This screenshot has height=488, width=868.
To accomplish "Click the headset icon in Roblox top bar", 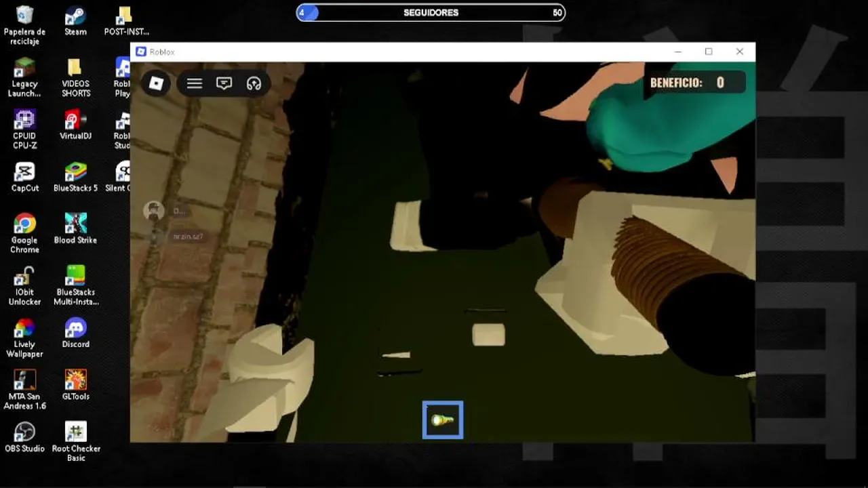I will pyautogui.click(x=254, y=83).
